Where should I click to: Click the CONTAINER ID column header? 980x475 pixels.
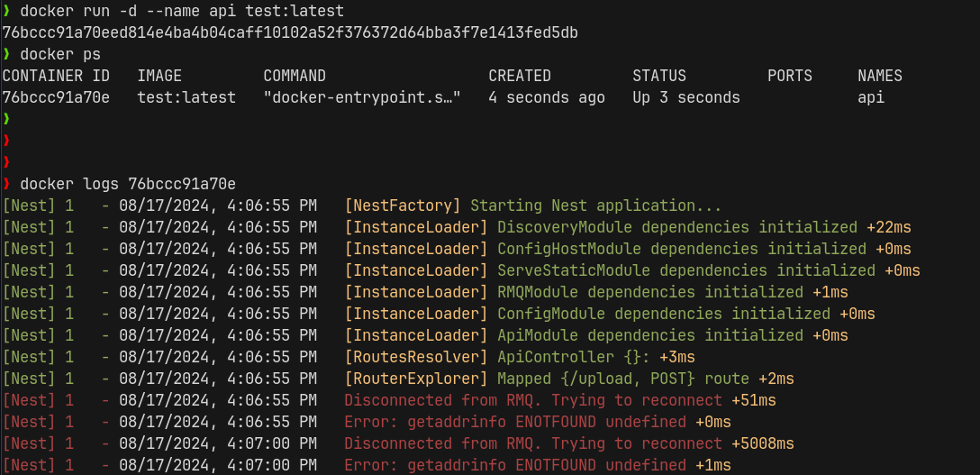[x=56, y=77]
